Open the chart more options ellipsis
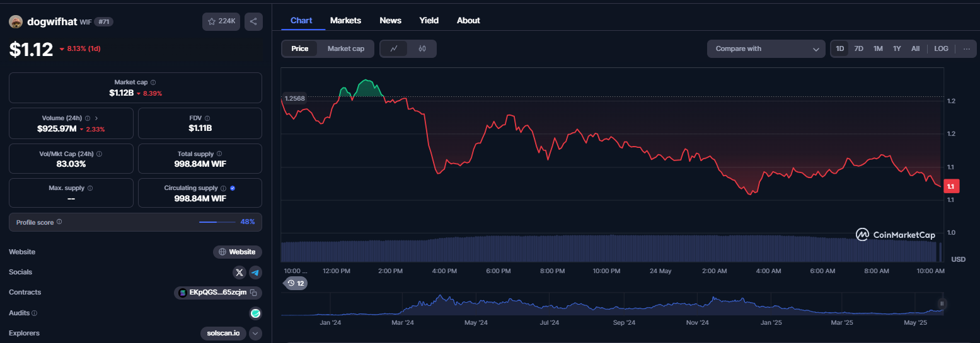The width and height of the screenshot is (980, 343). (x=967, y=48)
